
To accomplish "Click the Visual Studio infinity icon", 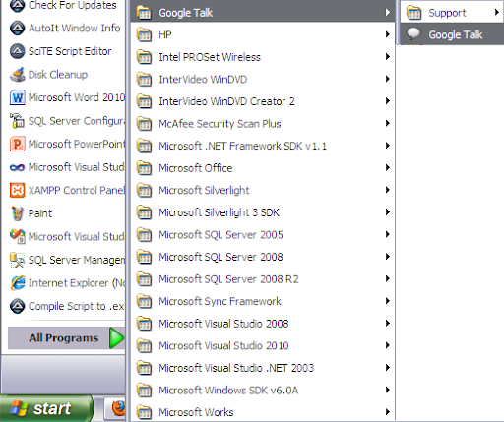I will [x=17, y=167].
